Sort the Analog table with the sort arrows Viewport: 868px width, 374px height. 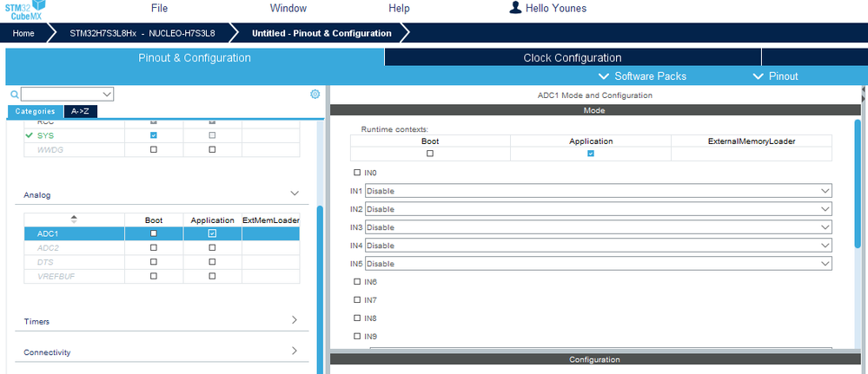click(x=74, y=220)
